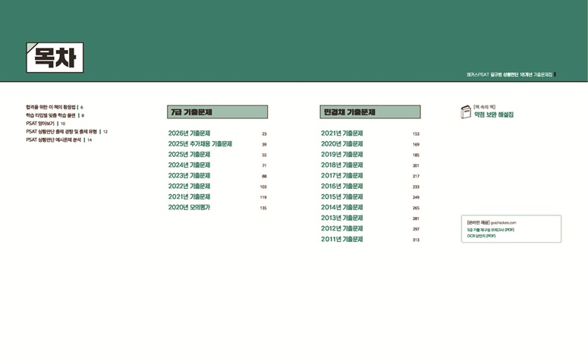Screen dimensions: 588x364
Task: Click page number 119 in 7급 list
Action: (263, 197)
